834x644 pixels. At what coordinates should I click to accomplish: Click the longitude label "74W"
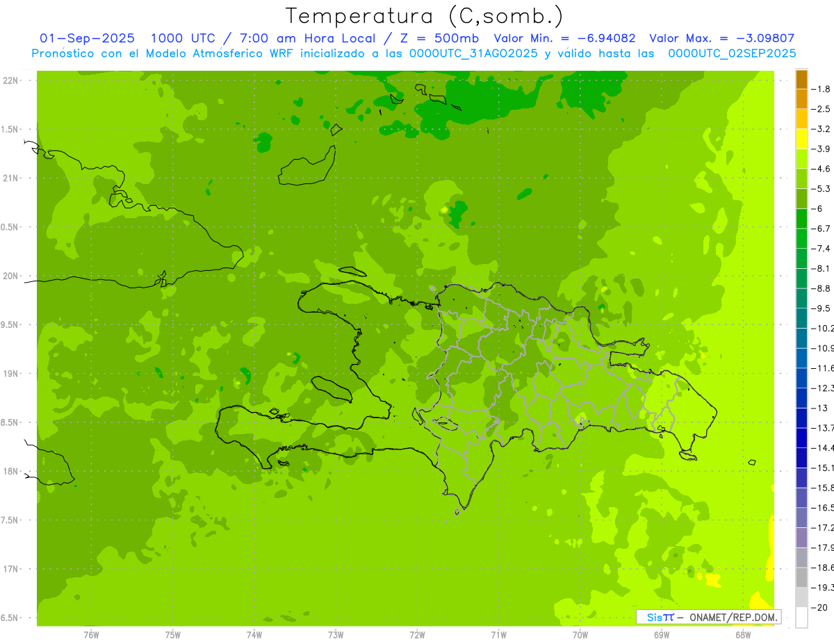pyautogui.click(x=254, y=634)
